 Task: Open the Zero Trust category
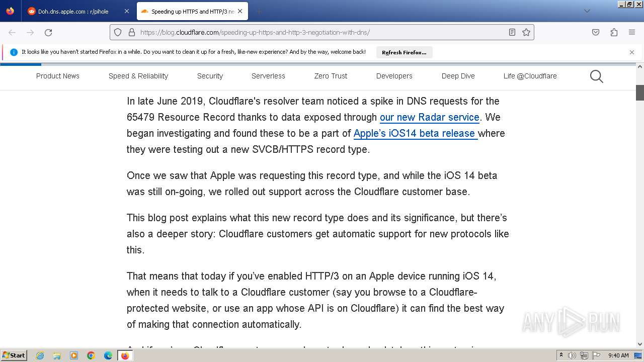pyautogui.click(x=331, y=76)
